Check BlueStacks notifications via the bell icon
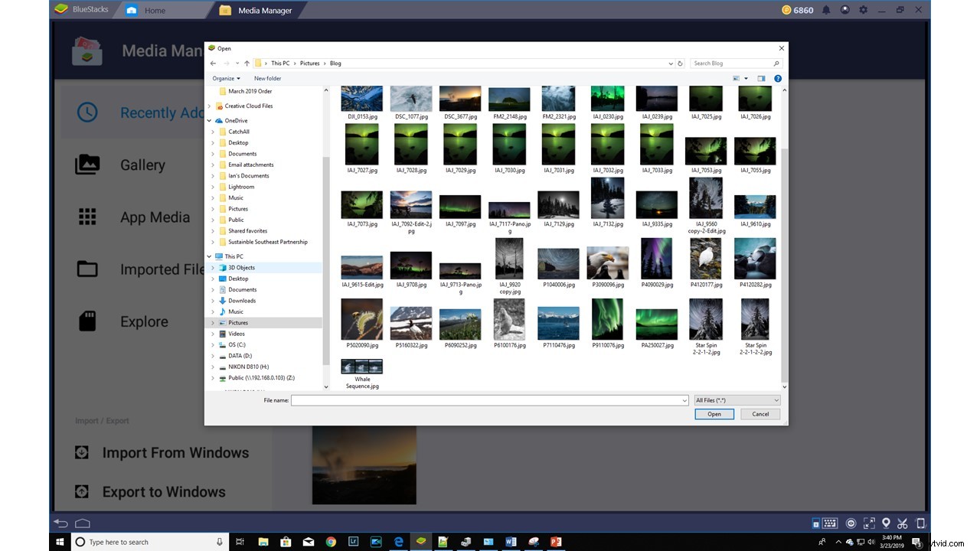 click(825, 9)
